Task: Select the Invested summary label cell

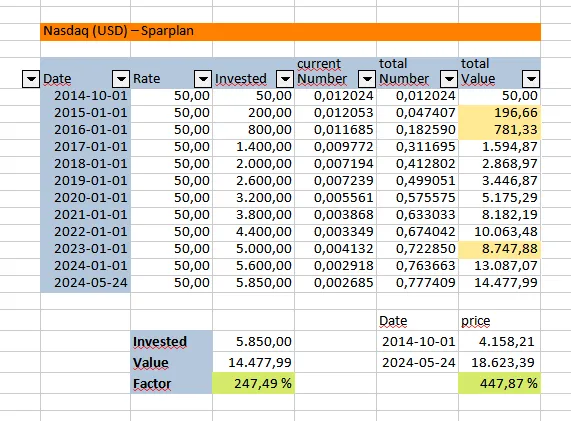Action: 171,341
